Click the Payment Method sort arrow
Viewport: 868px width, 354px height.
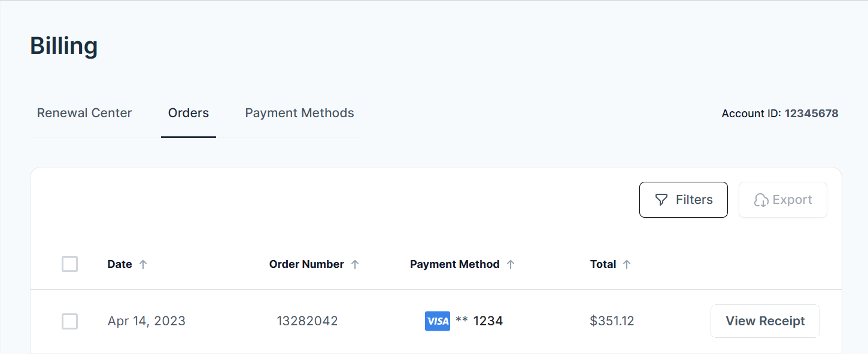(x=512, y=264)
